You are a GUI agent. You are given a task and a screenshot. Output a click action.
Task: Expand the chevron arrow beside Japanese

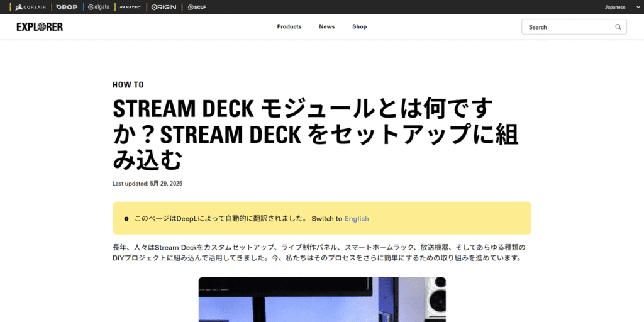(631, 7)
